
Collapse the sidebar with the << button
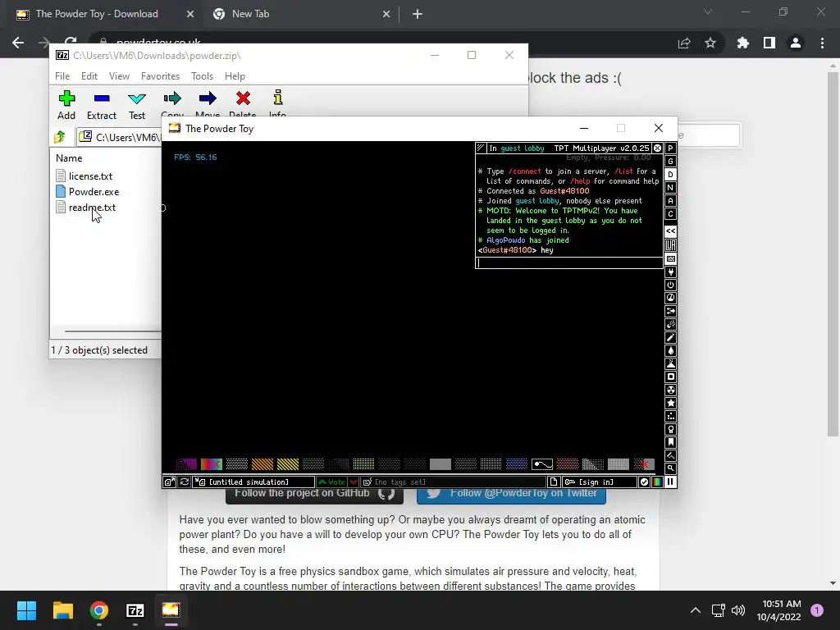(670, 231)
